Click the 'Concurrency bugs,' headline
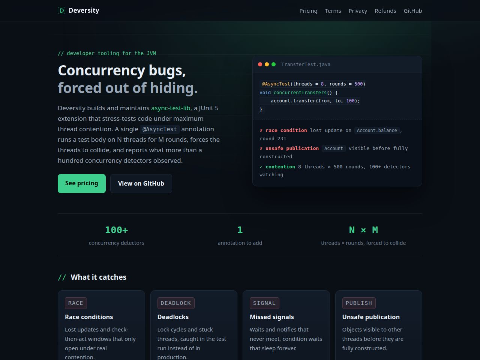Screen dimensions: 480x360 click(122, 71)
